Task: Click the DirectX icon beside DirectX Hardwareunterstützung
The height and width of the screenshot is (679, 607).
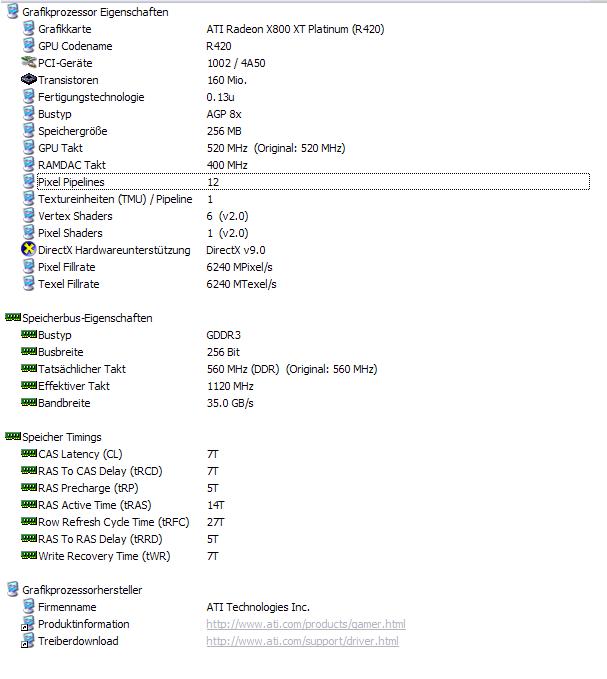Action: (29, 249)
